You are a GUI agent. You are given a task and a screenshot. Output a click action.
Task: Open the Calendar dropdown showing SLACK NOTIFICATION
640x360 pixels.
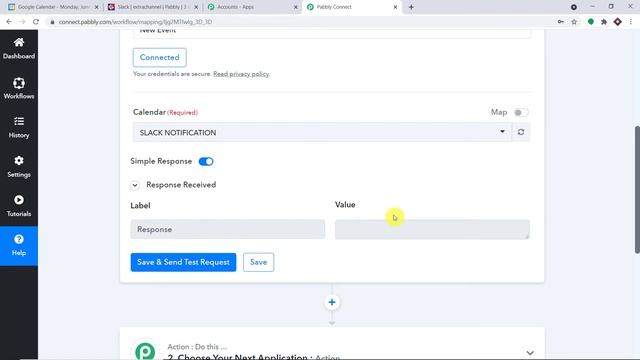[x=322, y=132]
